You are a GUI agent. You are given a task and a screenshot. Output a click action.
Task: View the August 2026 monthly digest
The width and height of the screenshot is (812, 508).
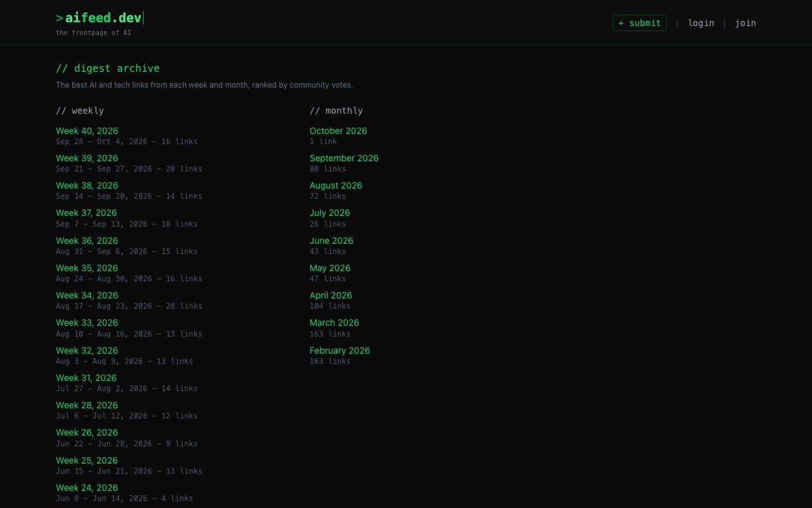[x=336, y=185]
